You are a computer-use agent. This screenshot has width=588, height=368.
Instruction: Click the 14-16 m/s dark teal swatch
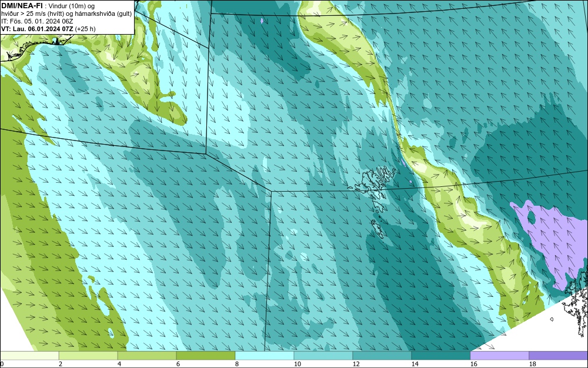pyautogui.click(x=440, y=356)
